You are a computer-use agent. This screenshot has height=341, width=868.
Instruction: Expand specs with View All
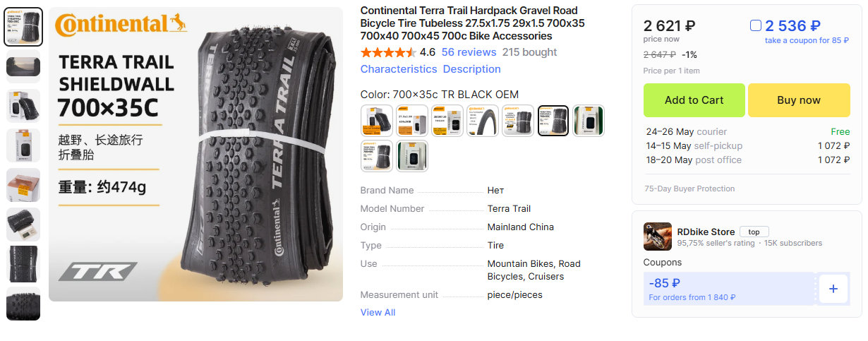click(x=378, y=312)
